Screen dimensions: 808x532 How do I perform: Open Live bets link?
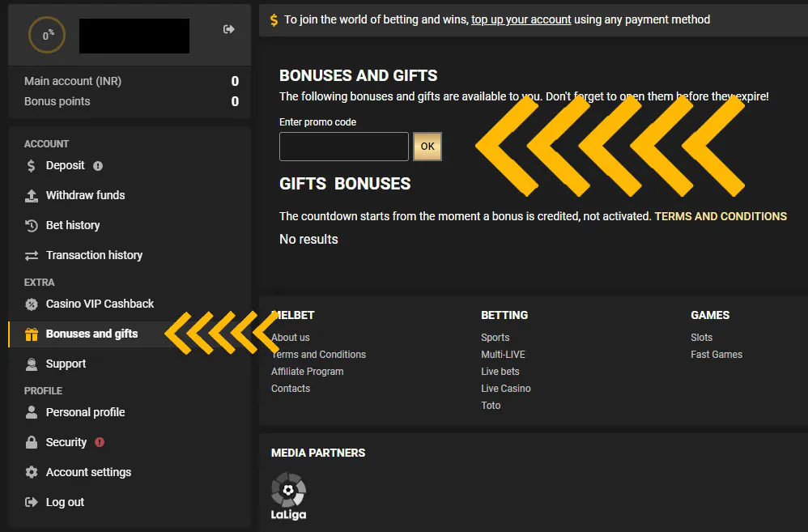click(x=500, y=372)
